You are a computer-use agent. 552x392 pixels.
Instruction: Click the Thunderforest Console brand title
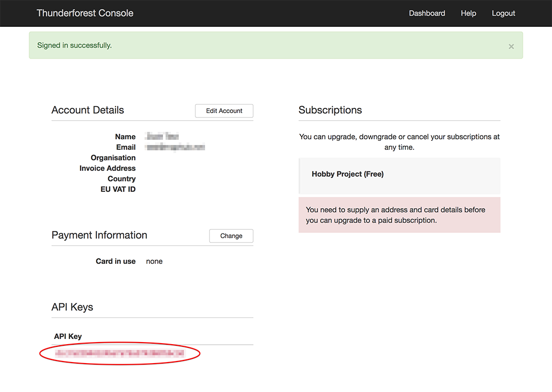[x=85, y=13]
